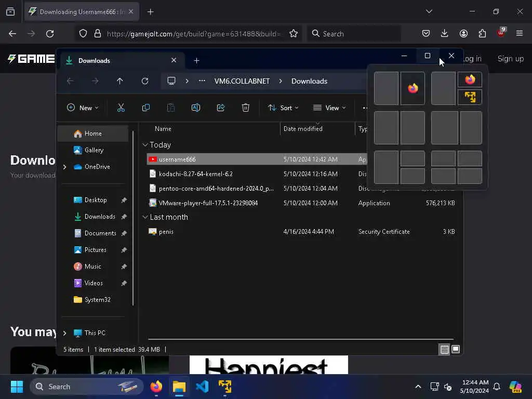The width and height of the screenshot is (532, 399).
Task: Click VM6.COLLABNET in the address breadcrumb
Action: 242,81
